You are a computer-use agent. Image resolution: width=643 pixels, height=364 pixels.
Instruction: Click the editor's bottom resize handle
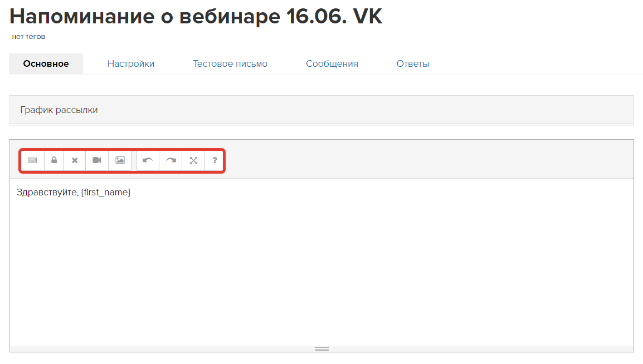click(x=321, y=350)
